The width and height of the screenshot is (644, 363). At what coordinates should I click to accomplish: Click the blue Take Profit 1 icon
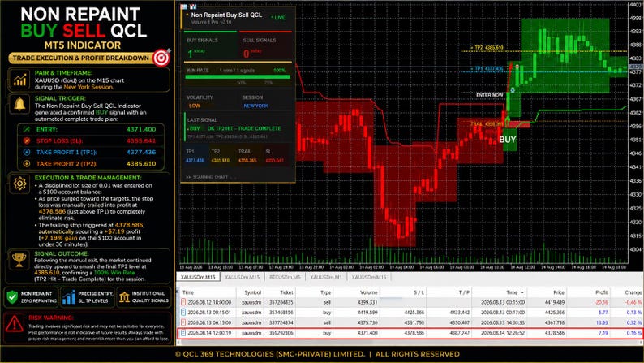click(x=27, y=152)
